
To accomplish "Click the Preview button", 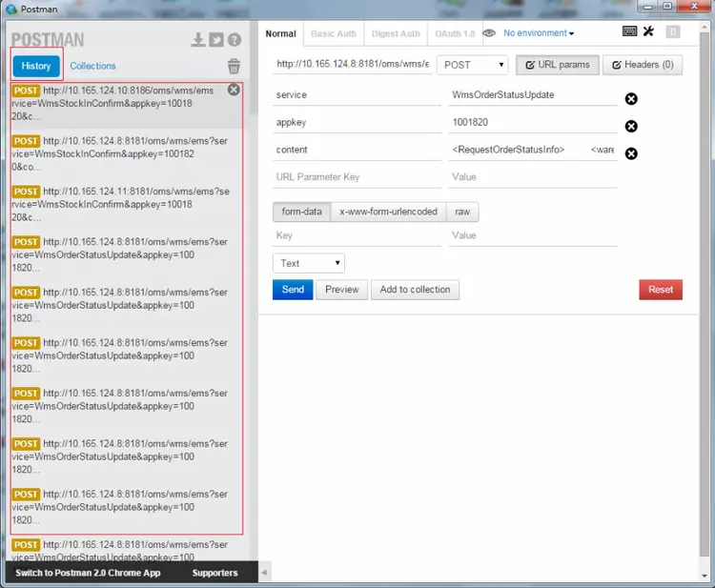I will coord(341,290).
